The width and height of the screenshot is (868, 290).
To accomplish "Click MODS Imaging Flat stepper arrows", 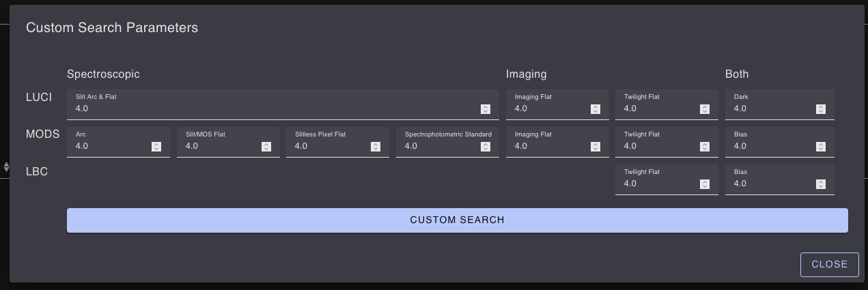I will [595, 147].
